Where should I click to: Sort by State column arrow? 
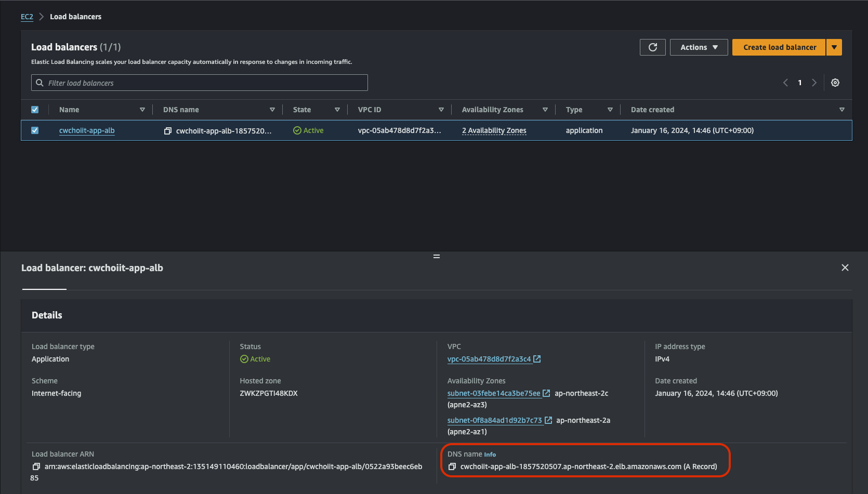(337, 110)
